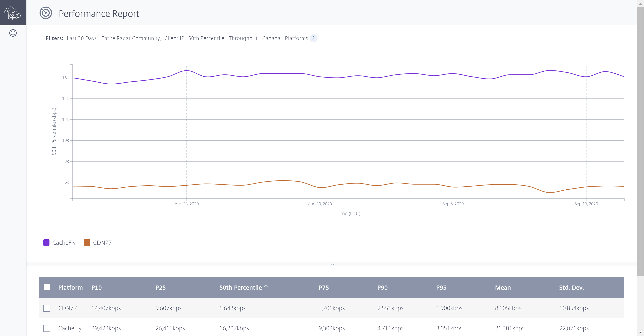Click the Entire Radar Community filter
Screen dimensions: 644x336
[130, 38]
